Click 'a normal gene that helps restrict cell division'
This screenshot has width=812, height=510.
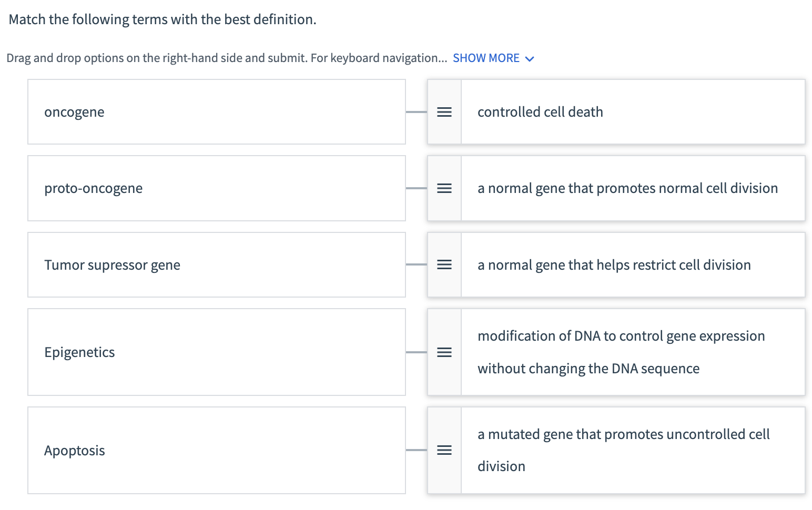click(614, 264)
